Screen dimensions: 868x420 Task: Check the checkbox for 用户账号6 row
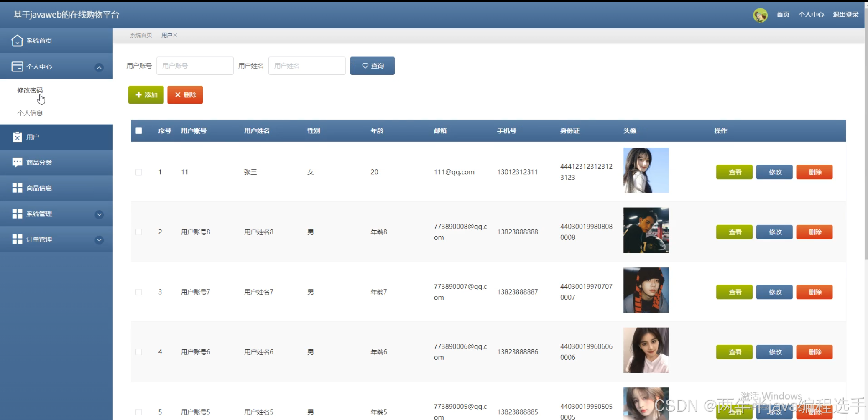pos(139,352)
